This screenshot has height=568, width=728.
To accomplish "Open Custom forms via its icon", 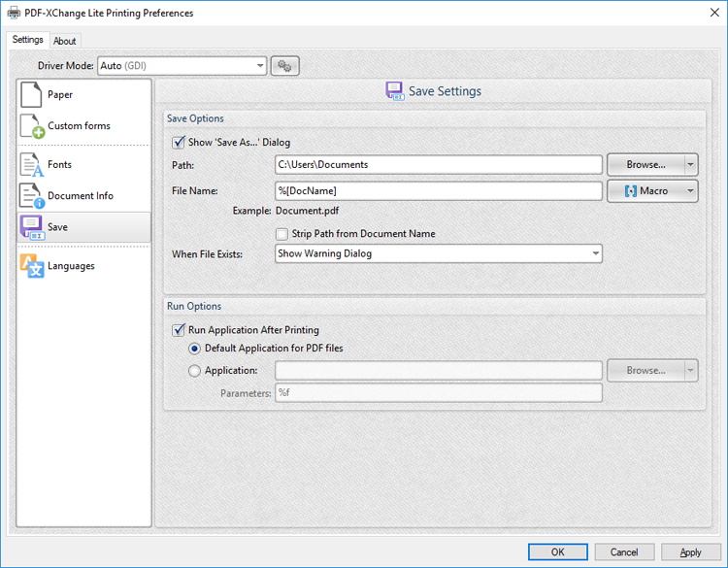I will tap(32, 126).
